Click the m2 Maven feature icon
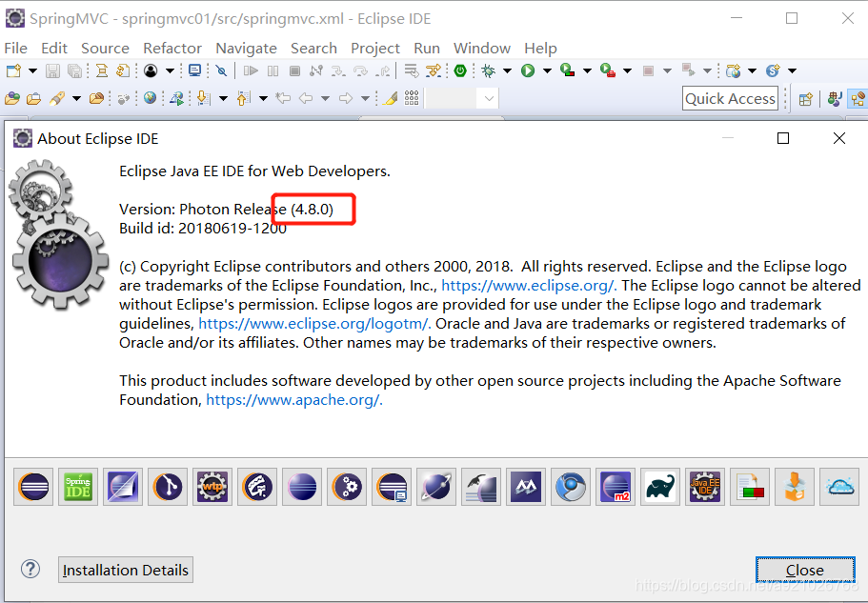The height and width of the screenshot is (603, 868). 616,487
